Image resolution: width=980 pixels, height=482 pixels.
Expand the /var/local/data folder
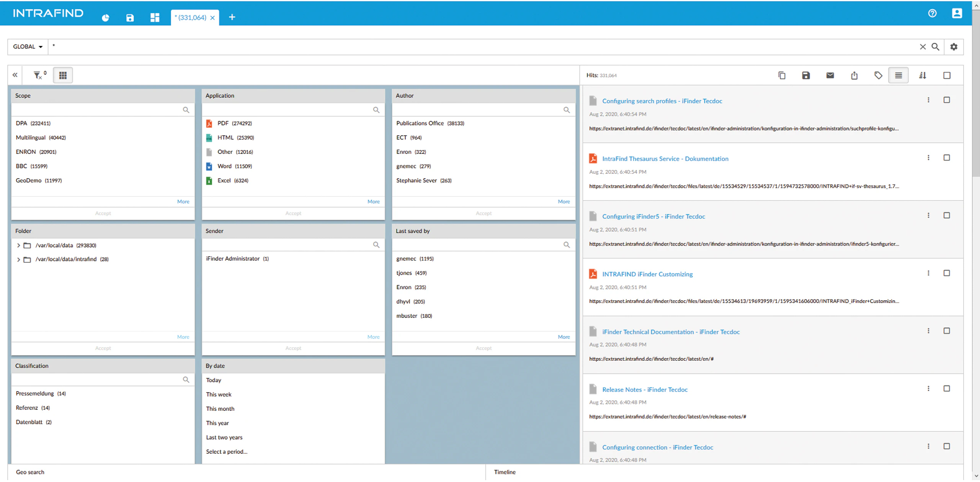(x=18, y=245)
